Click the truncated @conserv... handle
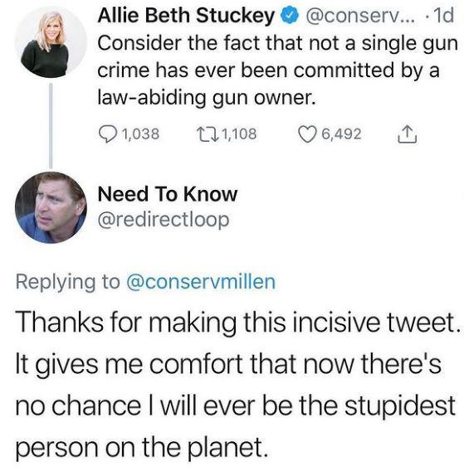 tap(359, 16)
